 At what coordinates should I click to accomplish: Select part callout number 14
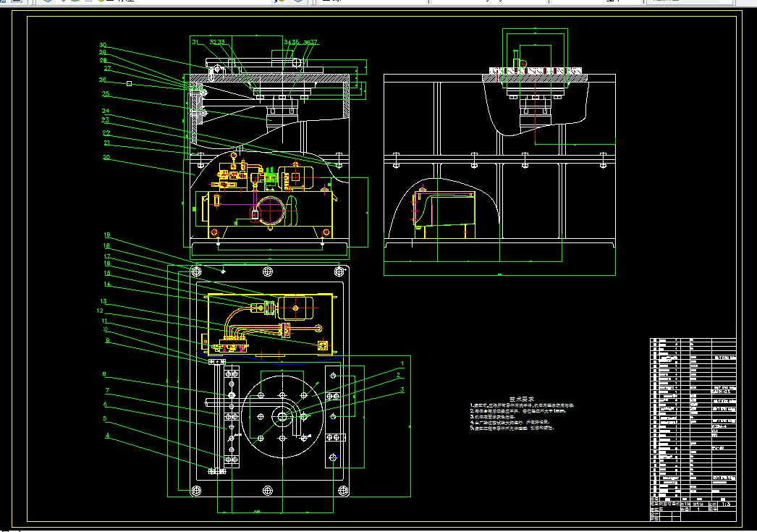pos(107,284)
